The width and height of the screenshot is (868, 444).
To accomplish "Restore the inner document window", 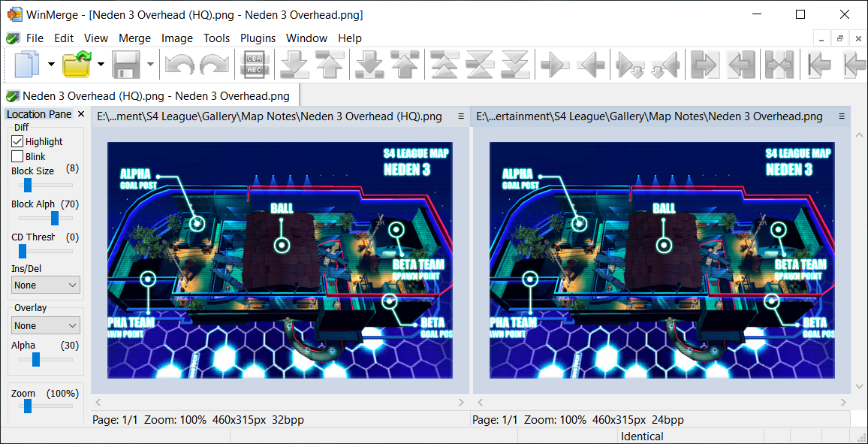I will pos(840,39).
